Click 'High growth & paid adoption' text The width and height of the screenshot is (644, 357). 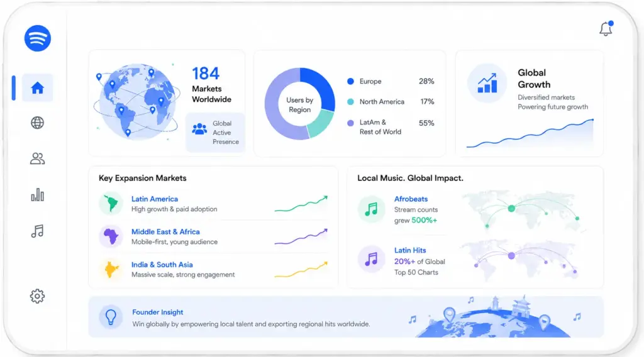tap(174, 209)
